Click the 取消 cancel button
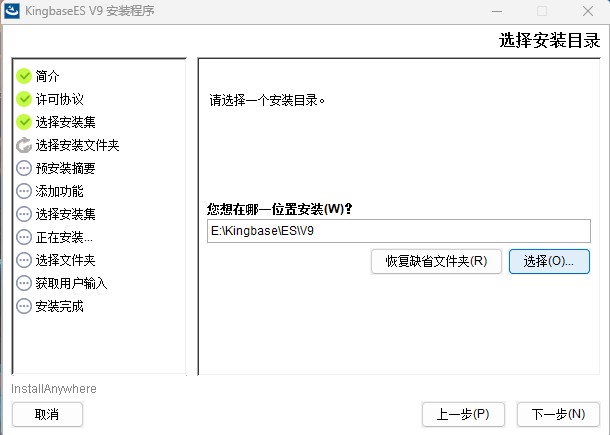The width and height of the screenshot is (610, 435). (x=47, y=414)
